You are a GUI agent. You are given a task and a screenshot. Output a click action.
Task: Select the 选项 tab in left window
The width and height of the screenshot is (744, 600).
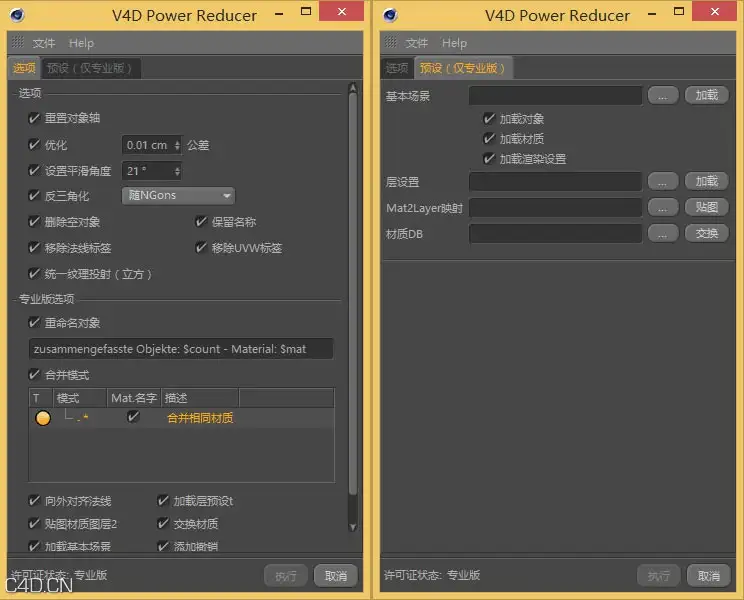click(x=24, y=68)
